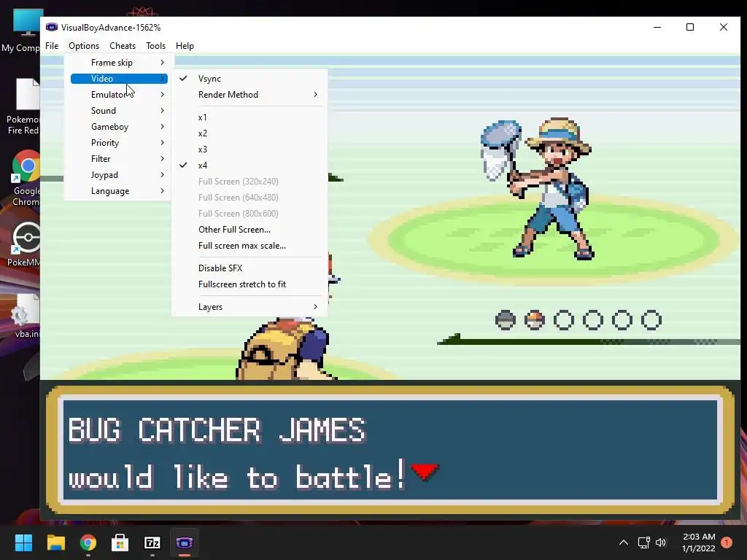This screenshot has width=747, height=560.
Task: Open the Windows Start menu
Action: [x=23, y=542]
